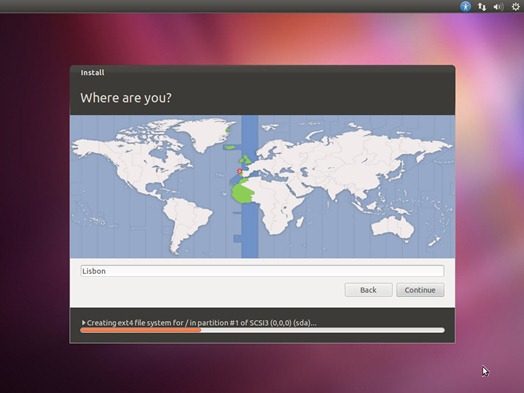Go back with the Back button
Viewport: 524px width, 393px height.
point(368,290)
